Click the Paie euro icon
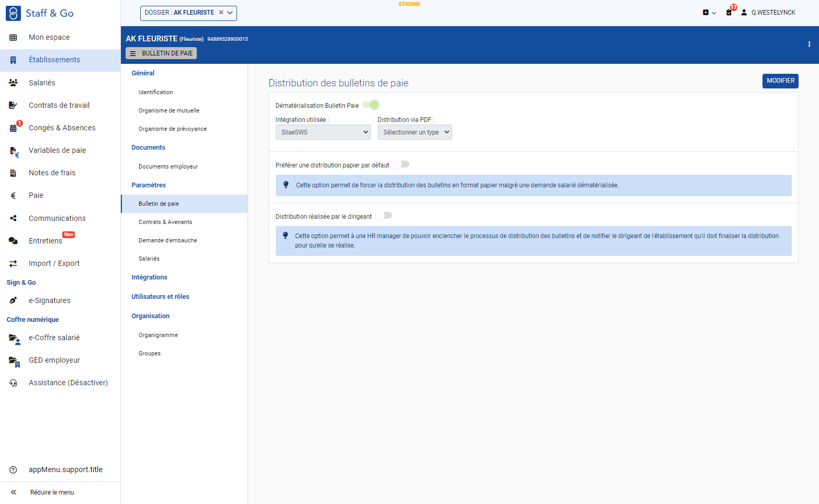This screenshot has width=819, height=504. point(13,196)
